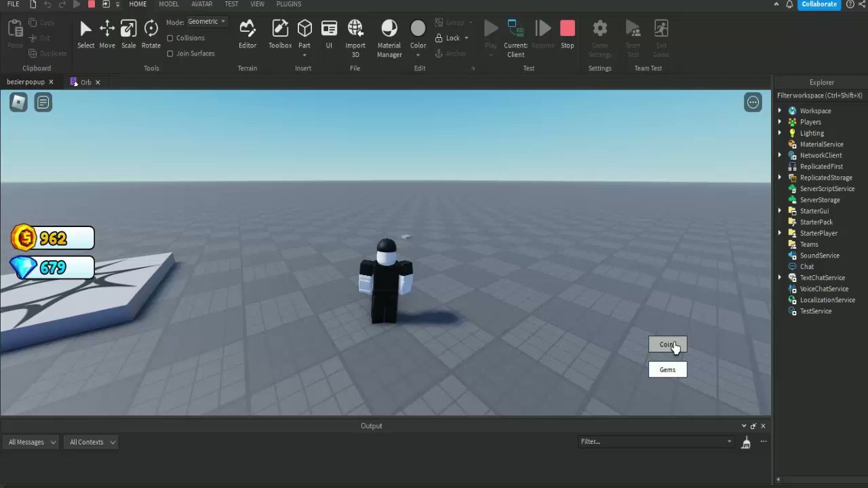Click the Gems button in game
Viewport: 868px width, 488px height.
pos(667,369)
